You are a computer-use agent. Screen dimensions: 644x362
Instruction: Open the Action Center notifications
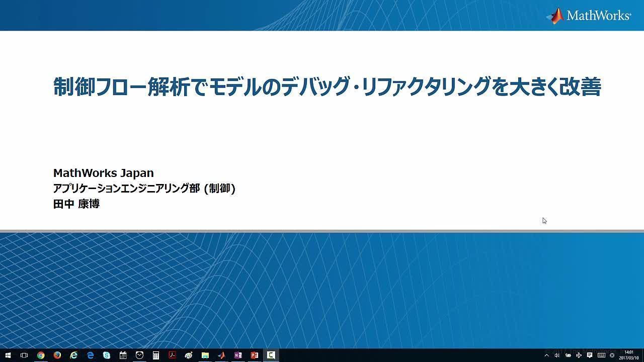pos(590,355)
